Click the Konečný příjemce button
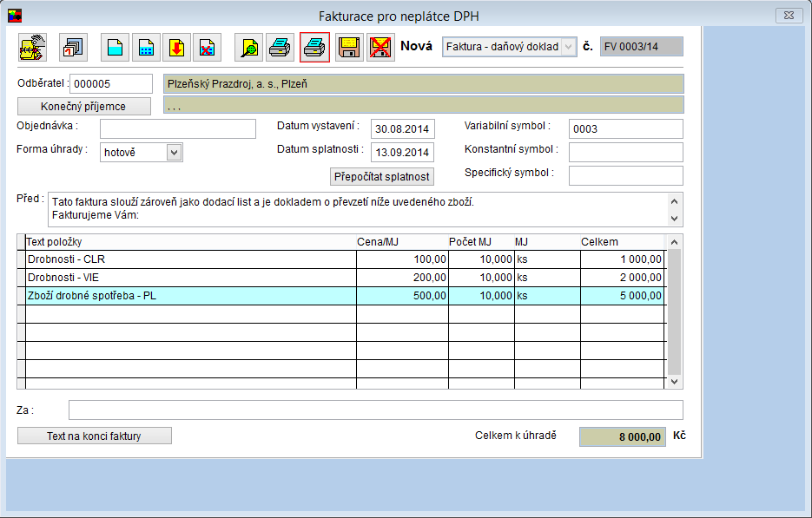The width and height of the screenshot is (812, 518). (x=84, y=106)
